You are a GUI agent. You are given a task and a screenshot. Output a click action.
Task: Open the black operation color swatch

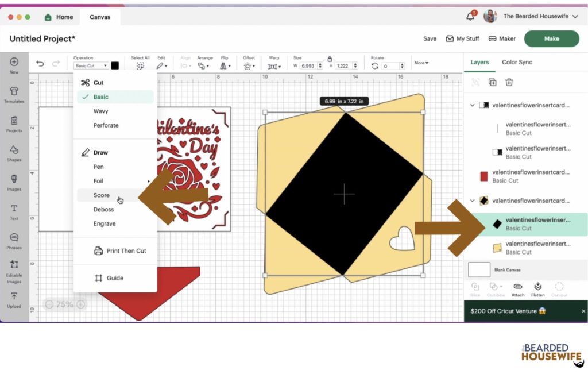click(x=115, y=65)
